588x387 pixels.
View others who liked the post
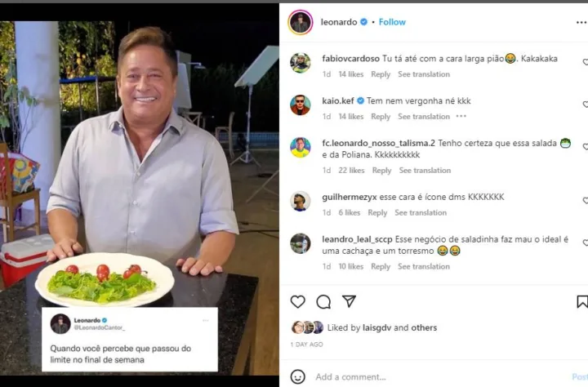(424, 327)
